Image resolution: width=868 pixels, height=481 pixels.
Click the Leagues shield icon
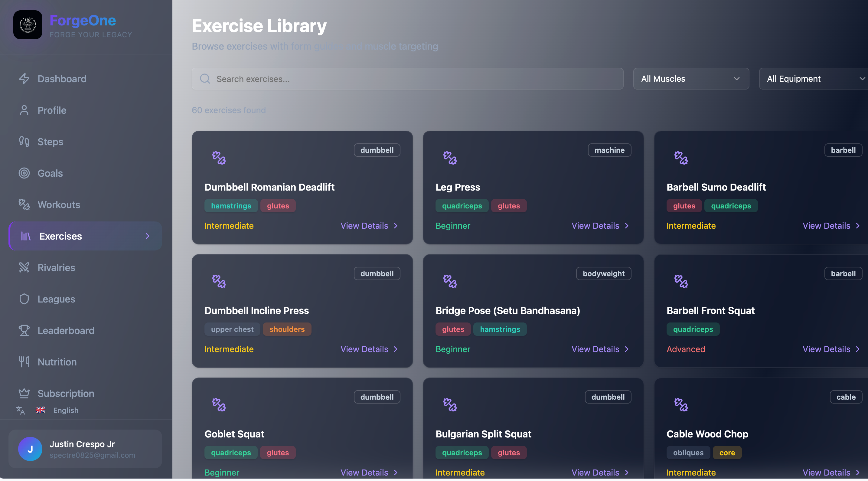pos(24,299)
